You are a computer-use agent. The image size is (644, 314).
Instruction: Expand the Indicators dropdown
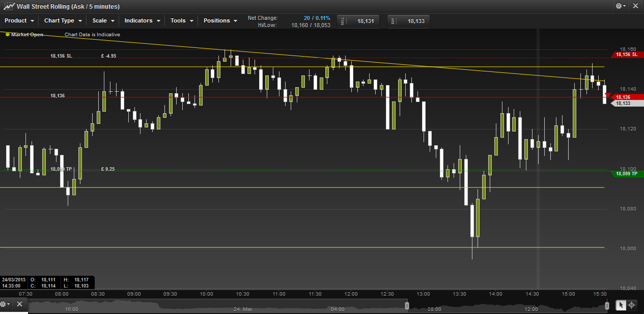[142, 21]
